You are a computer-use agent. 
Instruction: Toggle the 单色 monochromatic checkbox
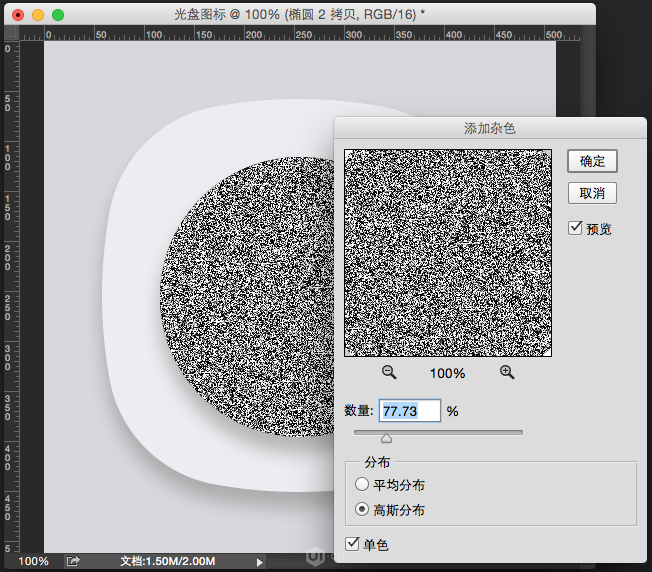pyautogui.click(x=352, y=544)
